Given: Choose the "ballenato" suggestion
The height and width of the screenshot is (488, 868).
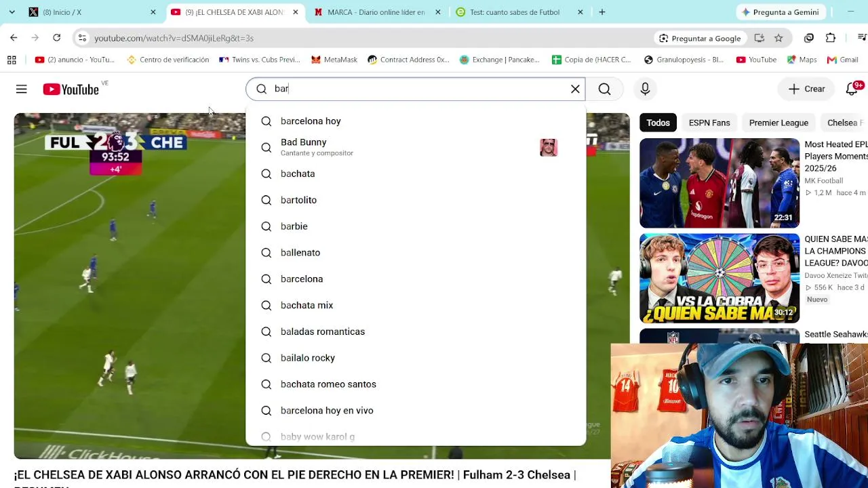Looking at the screenshot, I should click(416, 253).
